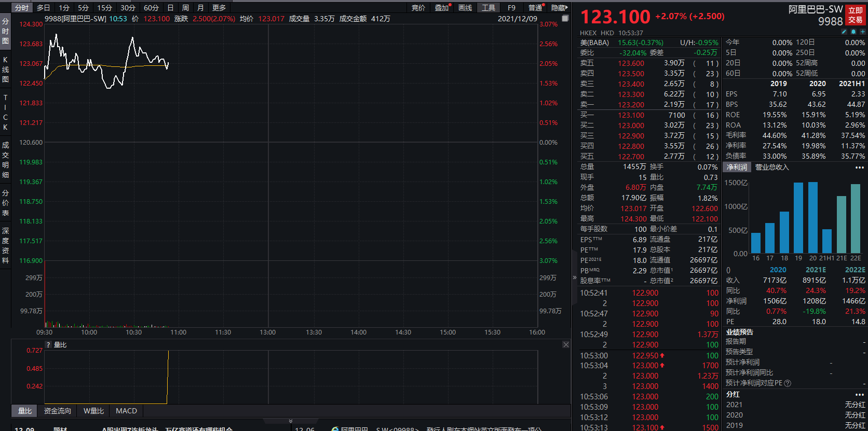The image size is (868, 431).
Task: Click the info icon after 预计净利润对应PE
Action: (788, 383)
